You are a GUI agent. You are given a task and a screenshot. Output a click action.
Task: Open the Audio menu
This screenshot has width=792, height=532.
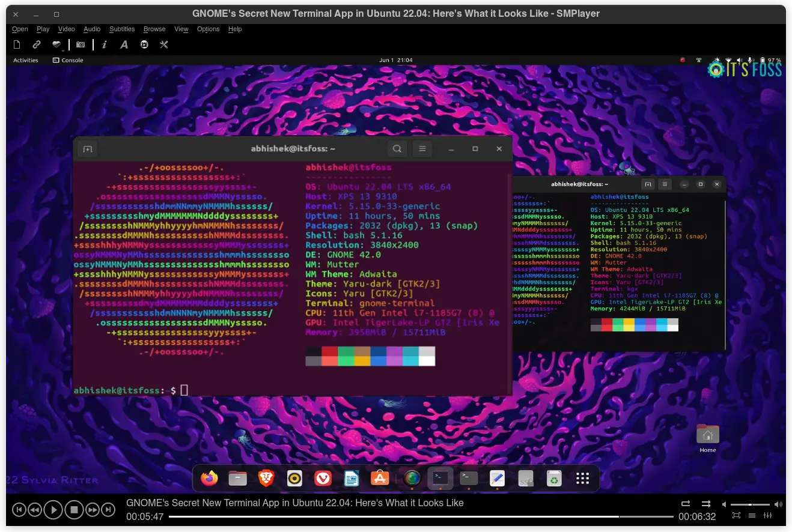pos(92,29)
